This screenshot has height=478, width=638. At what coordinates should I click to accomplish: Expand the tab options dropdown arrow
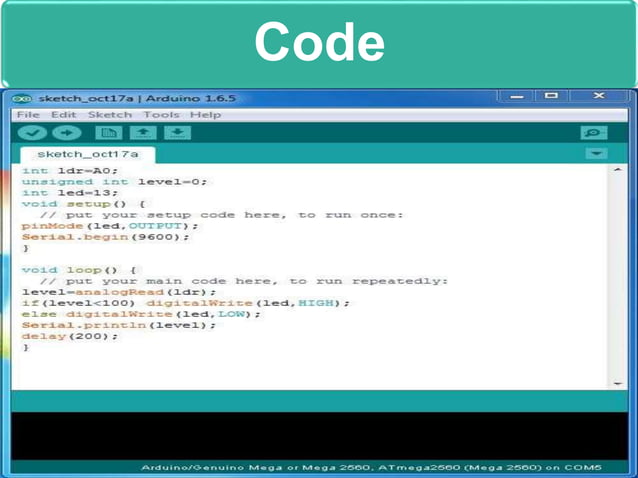pos(596,155)
